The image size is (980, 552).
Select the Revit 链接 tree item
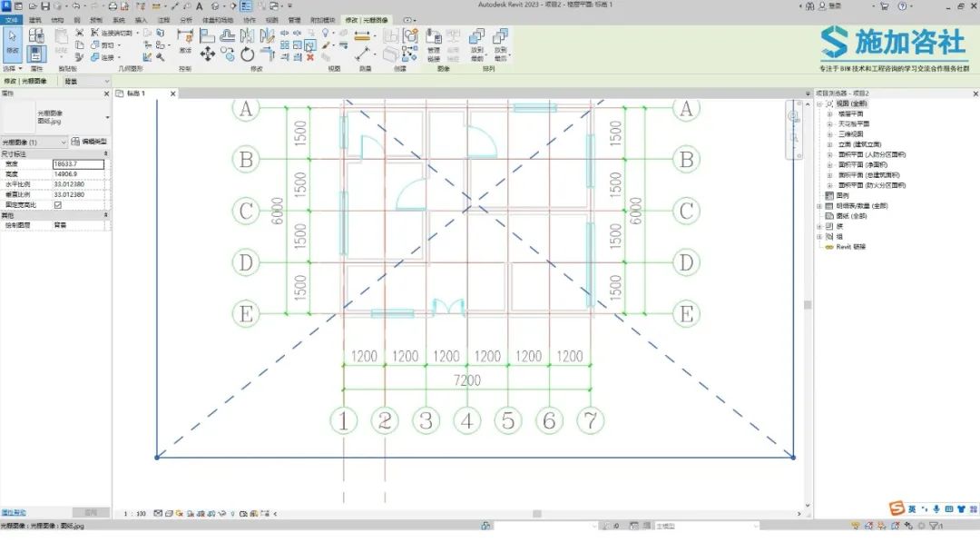[x=850, y=247]
